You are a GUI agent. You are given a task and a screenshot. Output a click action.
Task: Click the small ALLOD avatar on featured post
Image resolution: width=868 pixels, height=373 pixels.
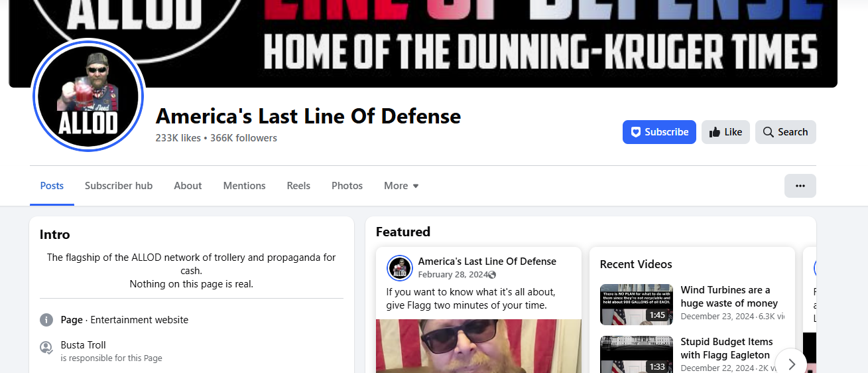400,267
